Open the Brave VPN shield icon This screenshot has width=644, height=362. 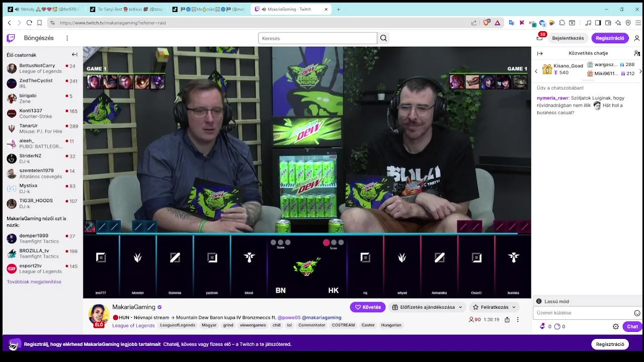(628, 23)
